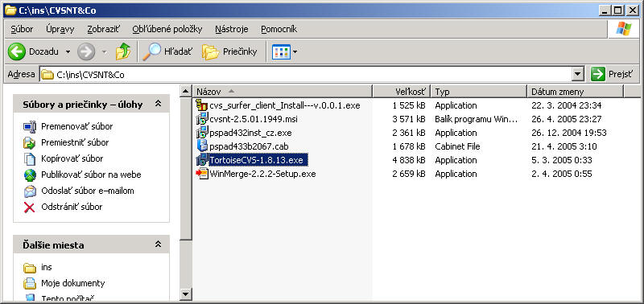Viewport: 644px width, 304px height.
Task: Select the file name pspad433b2067.cab
Action: pos(250,146)
